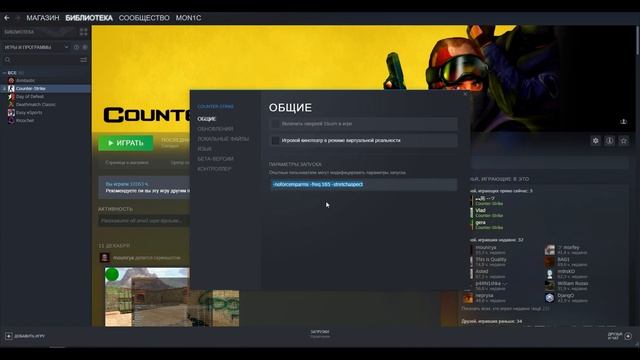Open the MON1C profile tab
The height and width of the screenshot is (360, 640).
tap(188, 18)
